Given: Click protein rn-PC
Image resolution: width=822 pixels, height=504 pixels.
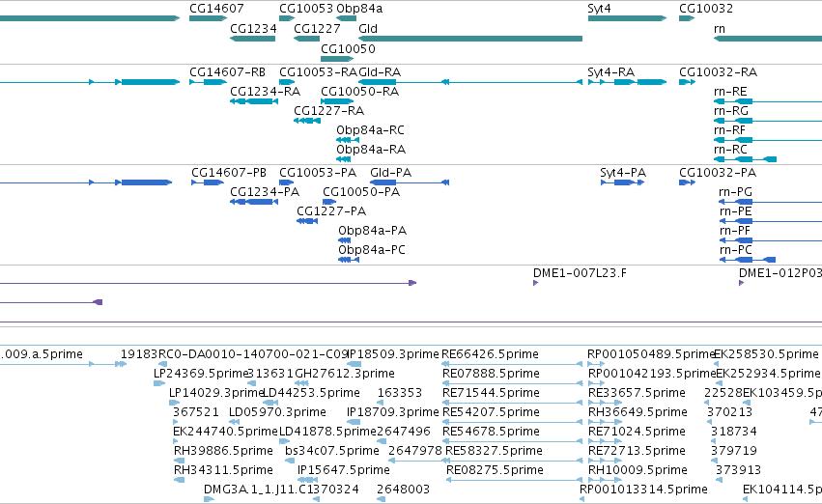Looking at the screenshot, I should pos(735,250).
